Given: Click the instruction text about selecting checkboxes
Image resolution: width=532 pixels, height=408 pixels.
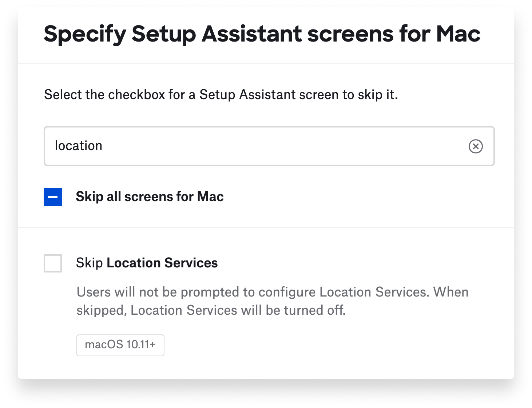Looking at the screenshot, I should 221,95.
